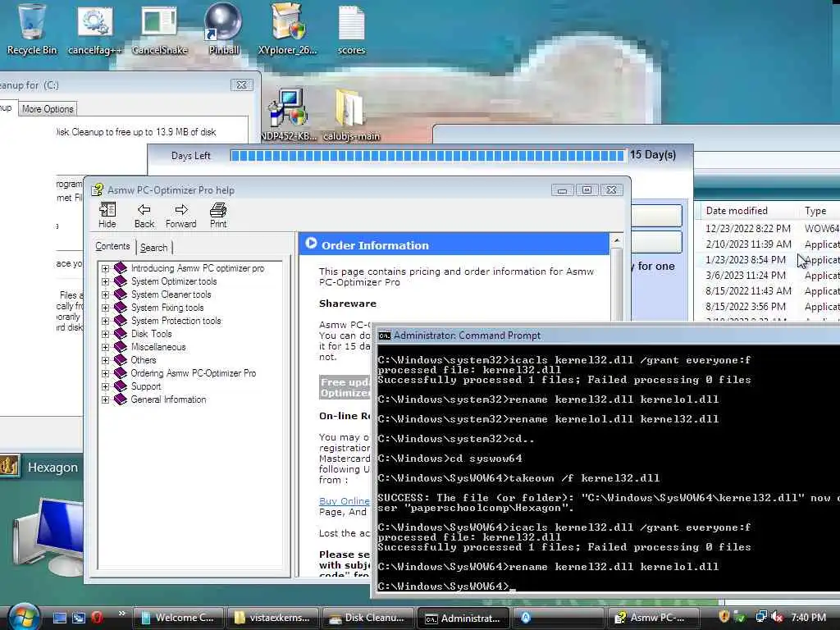Click the Days Left progress bar
840x630 pixels.
(x=427, y=155)
